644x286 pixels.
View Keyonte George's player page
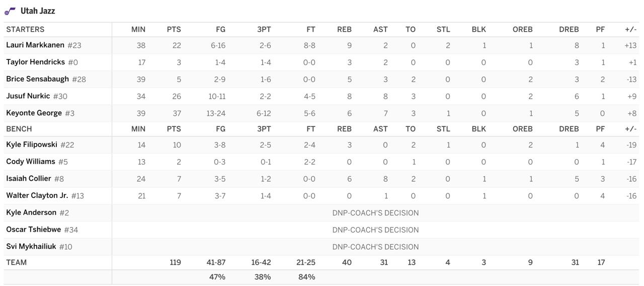click(x=34, y=113)
